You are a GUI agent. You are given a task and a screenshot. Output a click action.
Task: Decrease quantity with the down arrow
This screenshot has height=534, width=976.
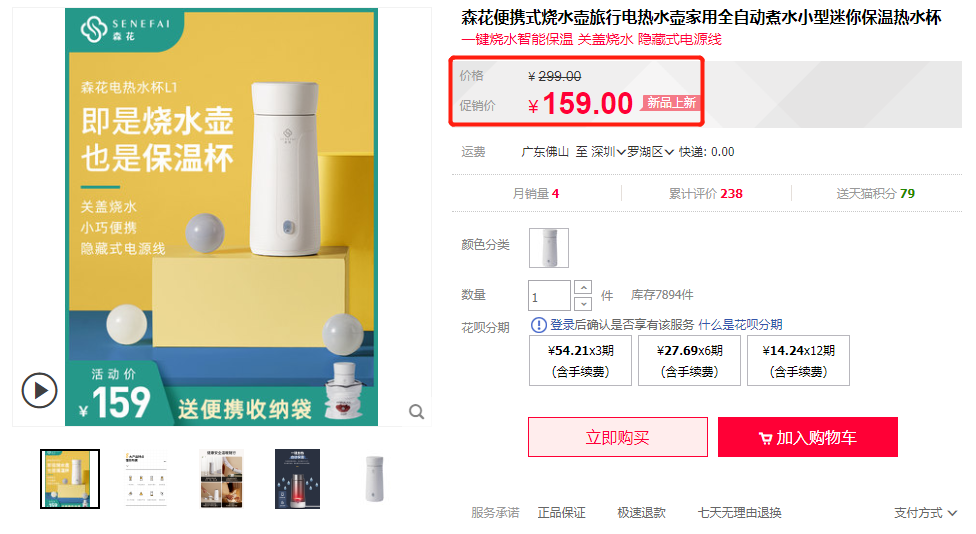point(584,303)
